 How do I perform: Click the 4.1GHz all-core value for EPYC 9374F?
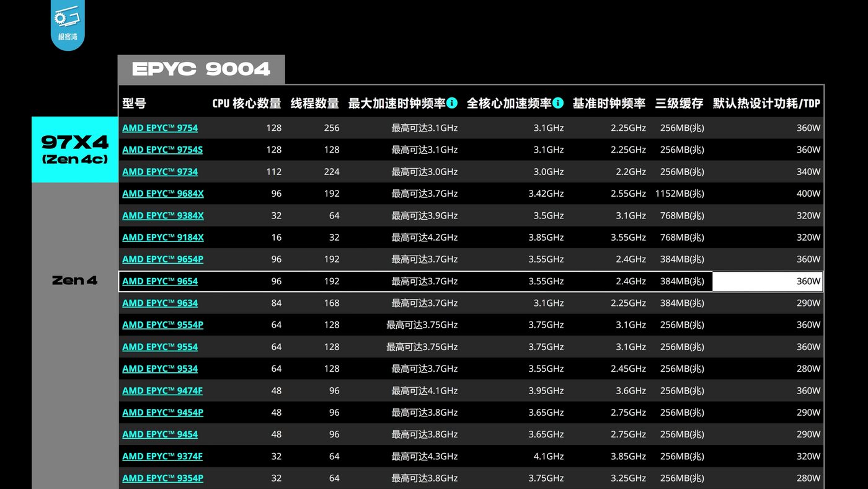[549, 456]
